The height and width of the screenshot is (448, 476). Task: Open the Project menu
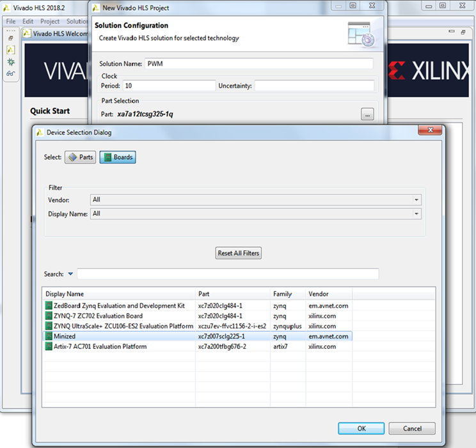[50, 21]
